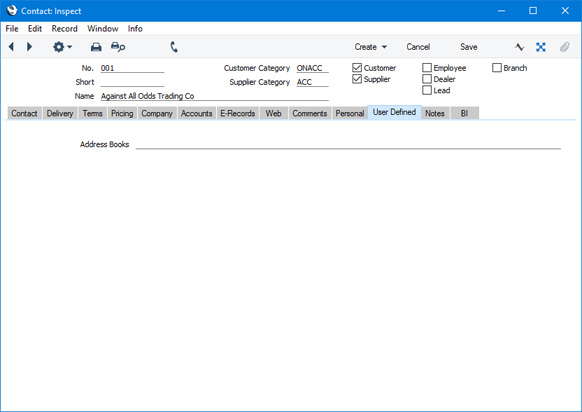
Task: Enable the Employee checkbox
Action: point(427,68)
